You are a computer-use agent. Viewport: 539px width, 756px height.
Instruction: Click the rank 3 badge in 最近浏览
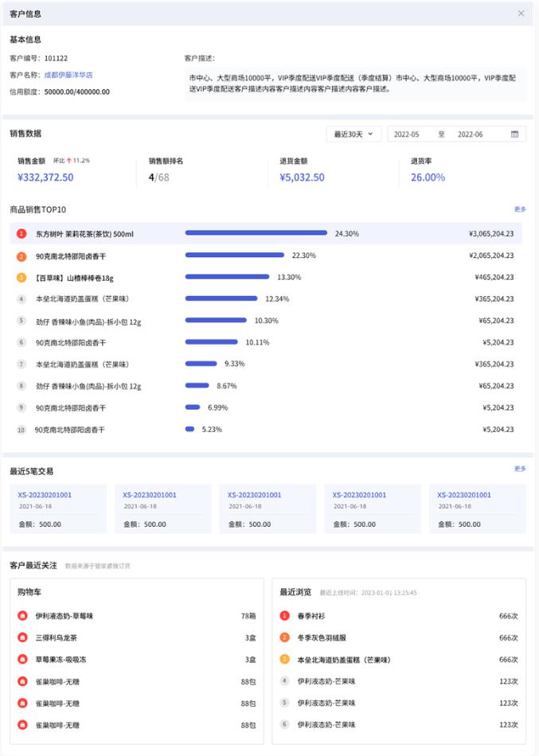click(285, 659)
